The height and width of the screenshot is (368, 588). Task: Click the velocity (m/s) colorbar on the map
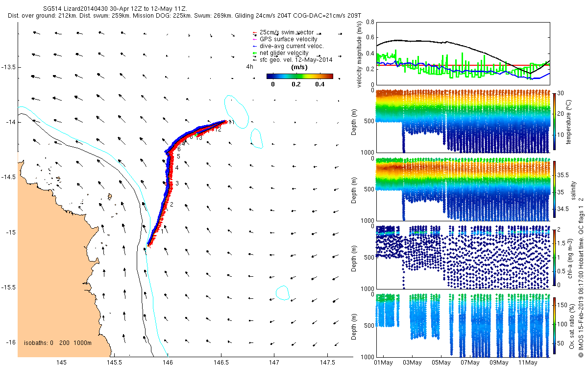pyautogui.click(x=299, y=76)
